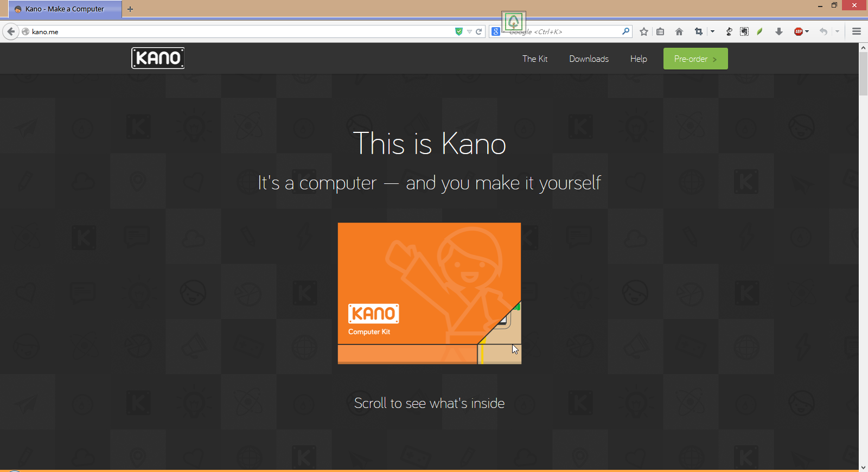868x472 pixels.
Task: Click the globe site identity icon
Action: (25, 31)
